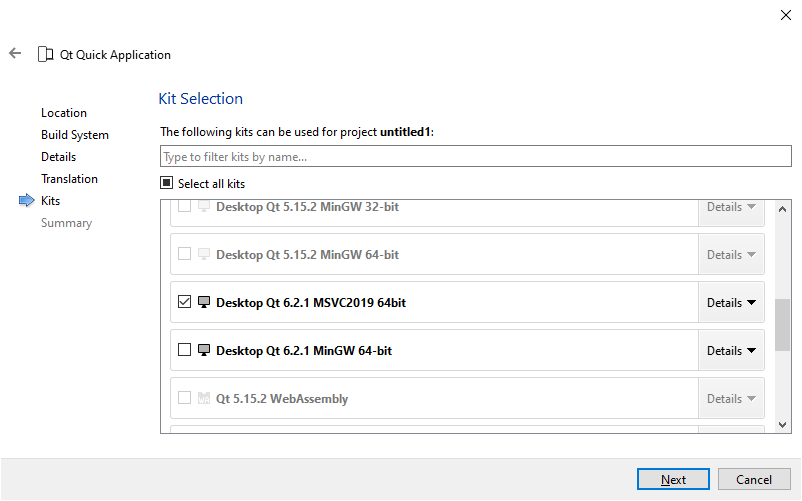Click the blue arrow beside Kits step
This screenshot has width=802, height=501.
pos(26,201)
